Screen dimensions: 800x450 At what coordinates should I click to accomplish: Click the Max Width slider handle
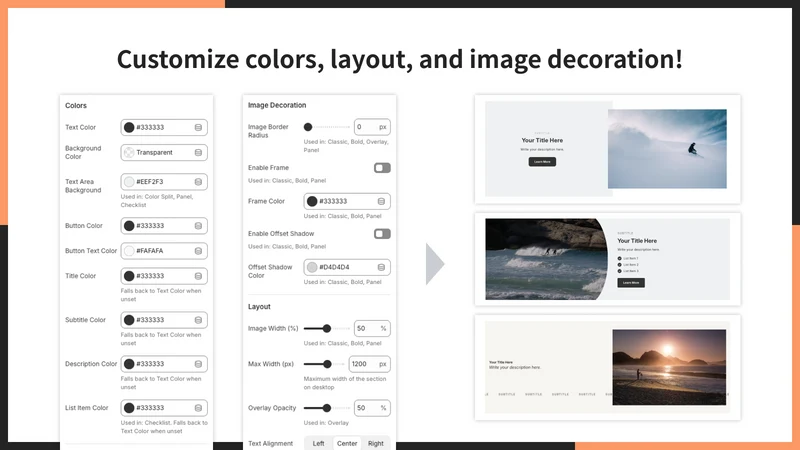327,364
